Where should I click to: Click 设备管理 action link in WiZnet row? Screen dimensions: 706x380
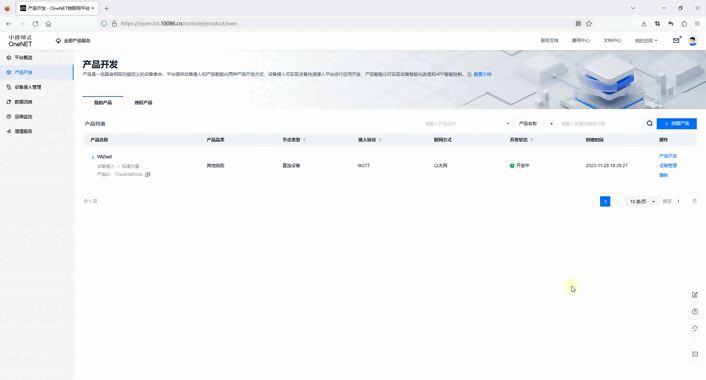[668, 165]
